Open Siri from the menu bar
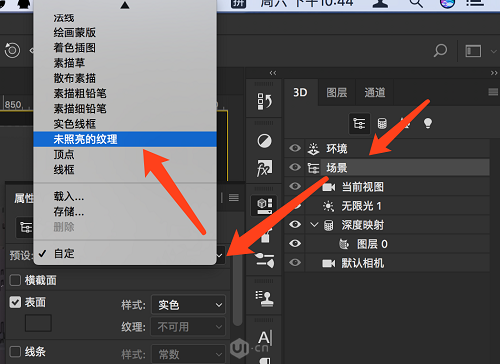The height and width of the screenshot is (364, 500). [x=447, y=3]
